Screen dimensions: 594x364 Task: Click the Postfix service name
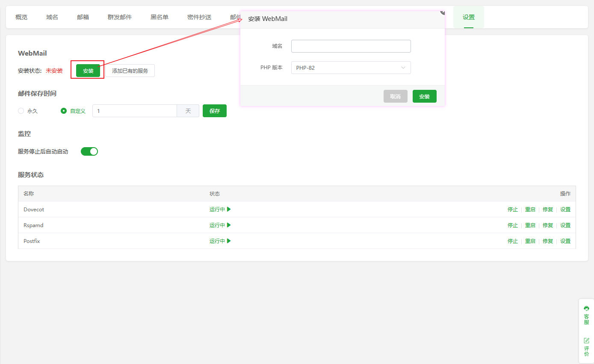tap(32, 241)
